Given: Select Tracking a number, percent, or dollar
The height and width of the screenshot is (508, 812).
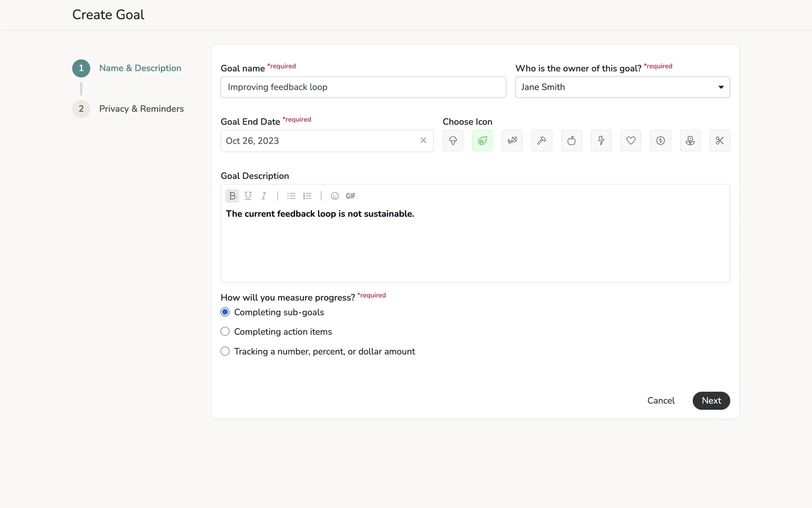Looking at the screenshot, I should click(225, 351).
